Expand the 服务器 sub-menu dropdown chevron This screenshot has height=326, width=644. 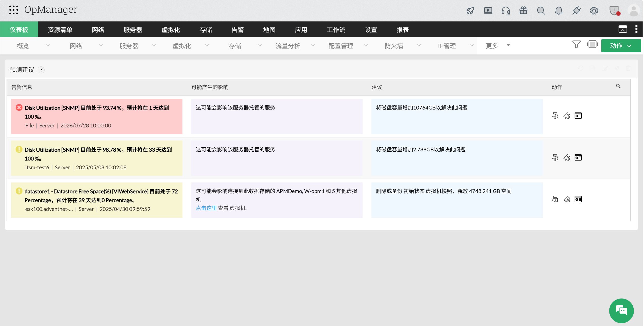pos(154,46)
